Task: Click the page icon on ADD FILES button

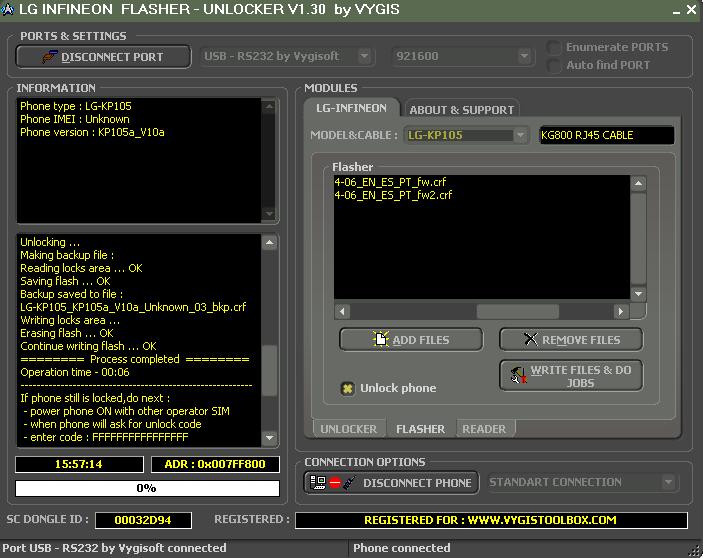Action: pyautogui.click(x=381, y=339)
